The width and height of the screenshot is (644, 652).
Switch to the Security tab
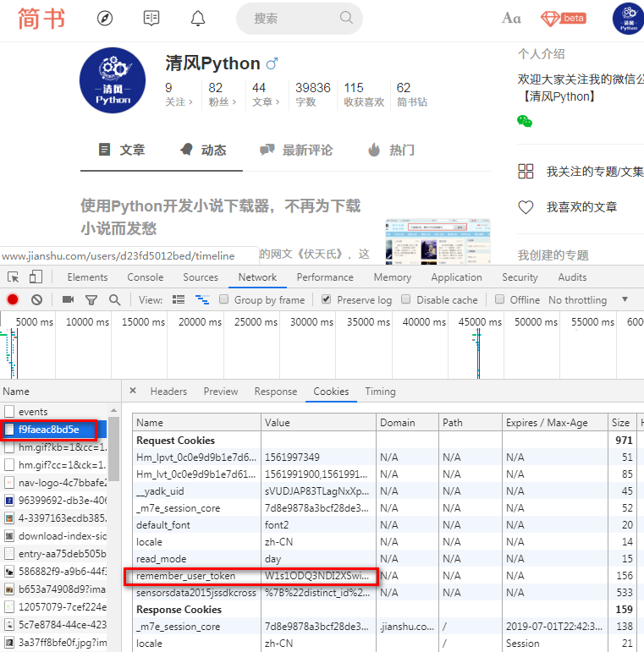coord(520,277)
